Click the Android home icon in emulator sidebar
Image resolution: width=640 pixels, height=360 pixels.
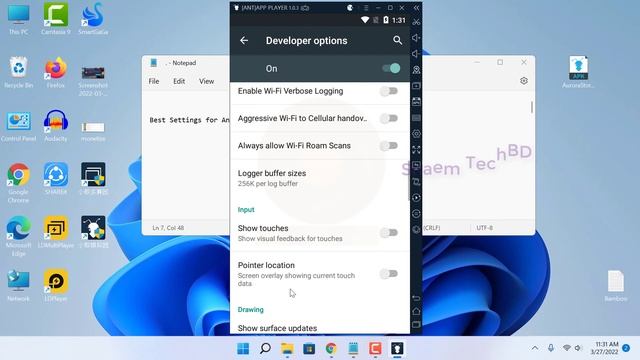pos(416,311)
